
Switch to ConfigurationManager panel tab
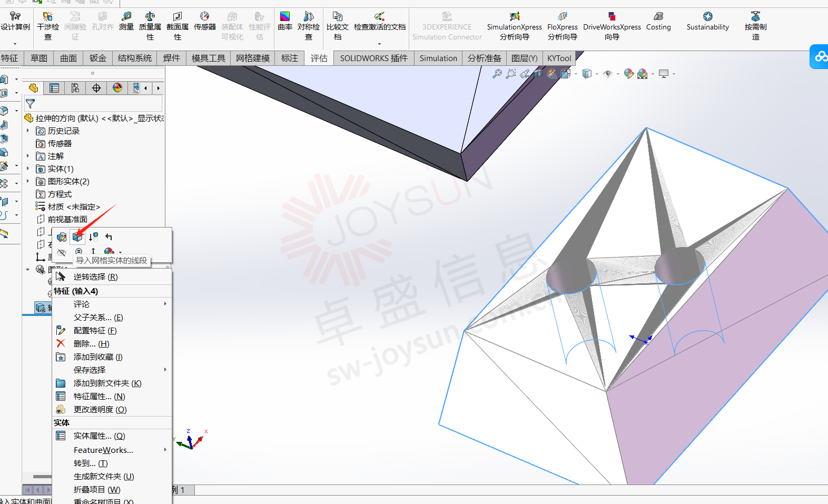pos(75,88)
